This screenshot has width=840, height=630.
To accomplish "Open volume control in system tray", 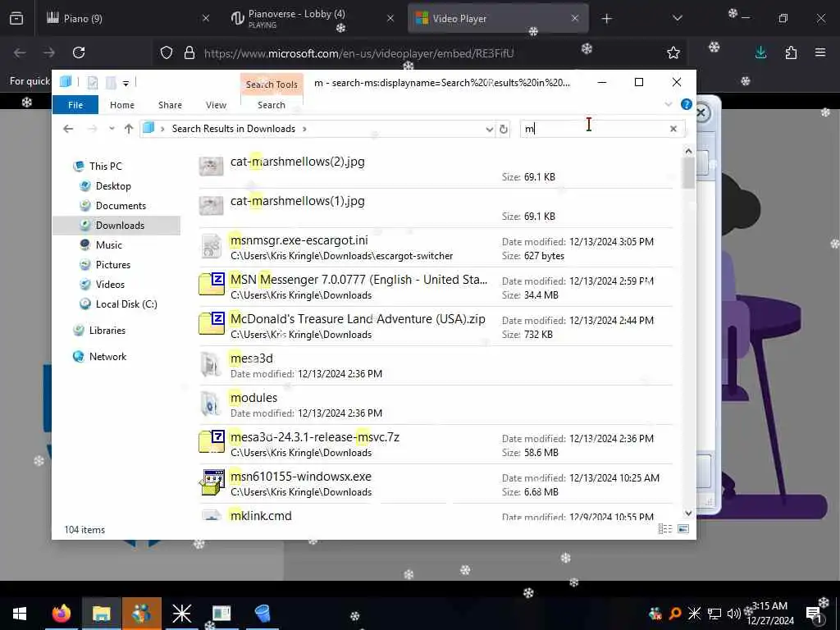I will pyautogui.click(x=733, y=614).
